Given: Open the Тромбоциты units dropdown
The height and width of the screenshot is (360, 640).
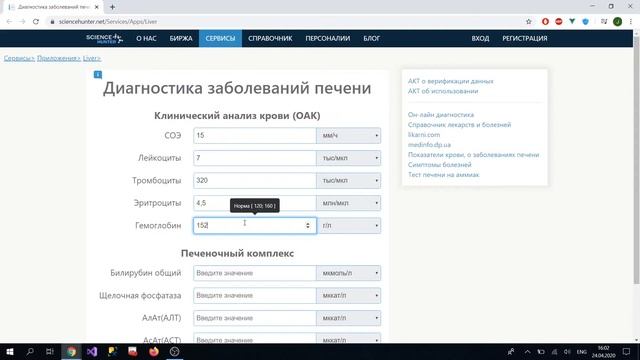Looking at the screenshot, I should pos(348,180).
